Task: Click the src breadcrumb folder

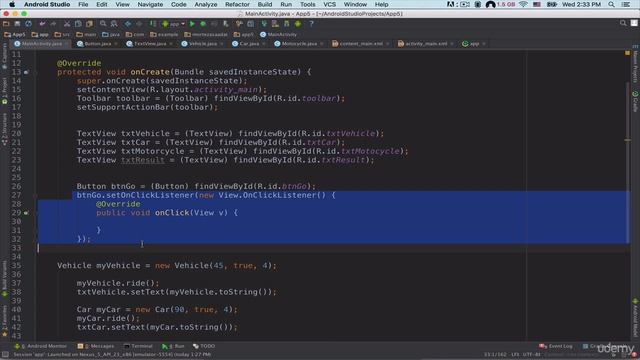Action: tap(62, 35)
